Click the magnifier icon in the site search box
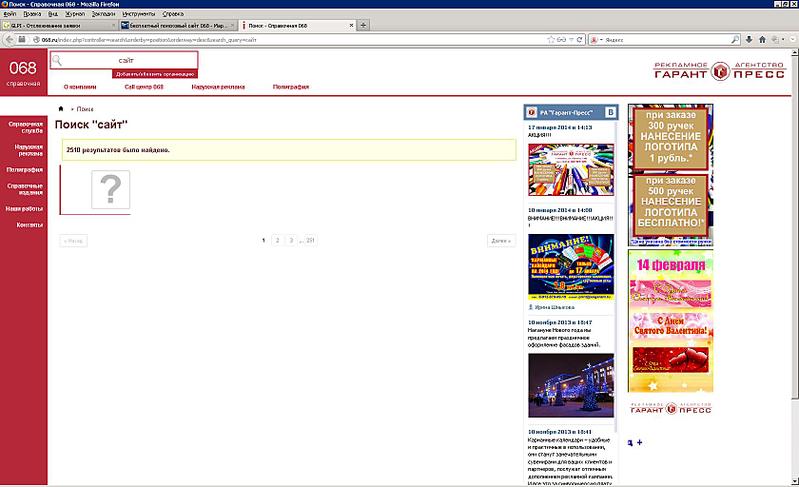 [x=59, y=61]
